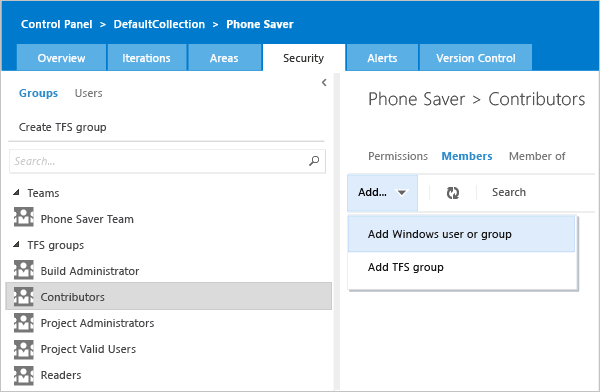The width and height of the screenshot is (600, 392).
Task: Select Contributors group name
Action: (x=73, y=297)
